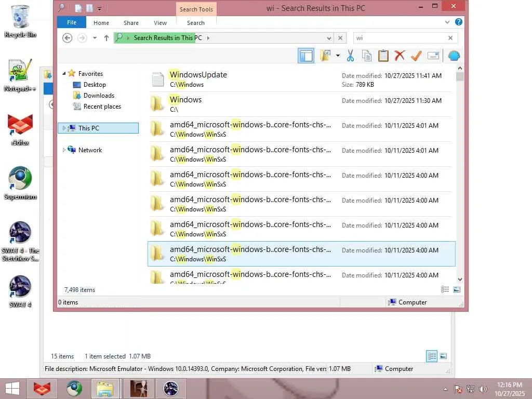532x399 pixels.
Task: Click the Forward navigation arrow
Action: point(82,38)
